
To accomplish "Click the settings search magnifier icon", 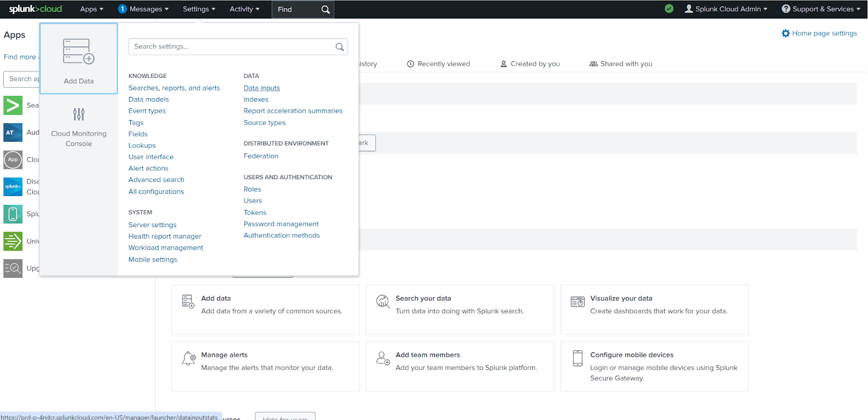I will (339, 47).
